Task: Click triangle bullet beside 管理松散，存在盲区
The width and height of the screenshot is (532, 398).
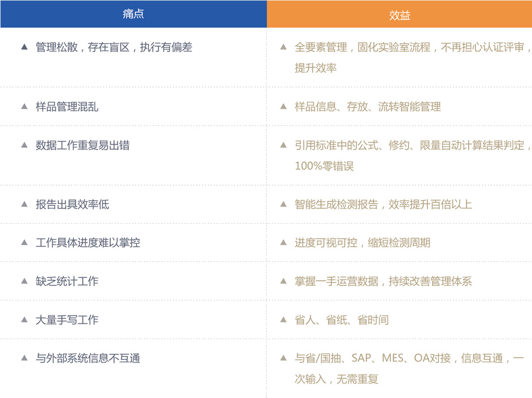Action: [x=24, y=47]
